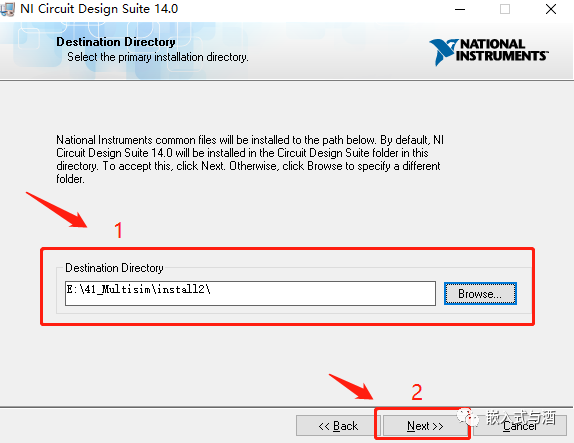The width and height of the screenshot is (574, 443).
Task: Click 'Select the primary installation directory.' text
Action: (158, 57)
